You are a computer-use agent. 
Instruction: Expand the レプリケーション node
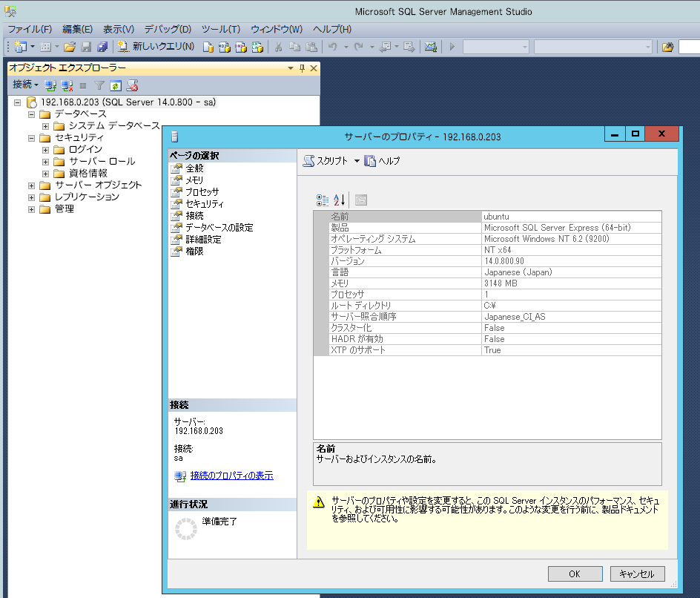pyautogui.click(x=30, y=197)
